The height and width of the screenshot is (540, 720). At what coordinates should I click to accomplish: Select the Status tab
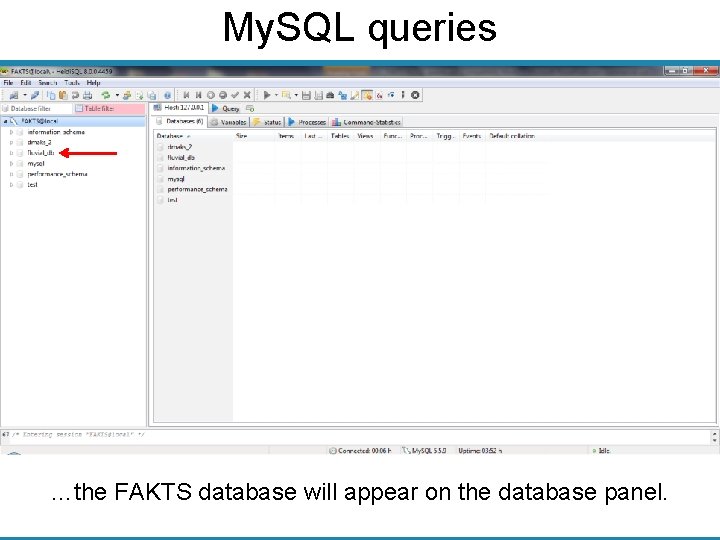tap(267, 122)
